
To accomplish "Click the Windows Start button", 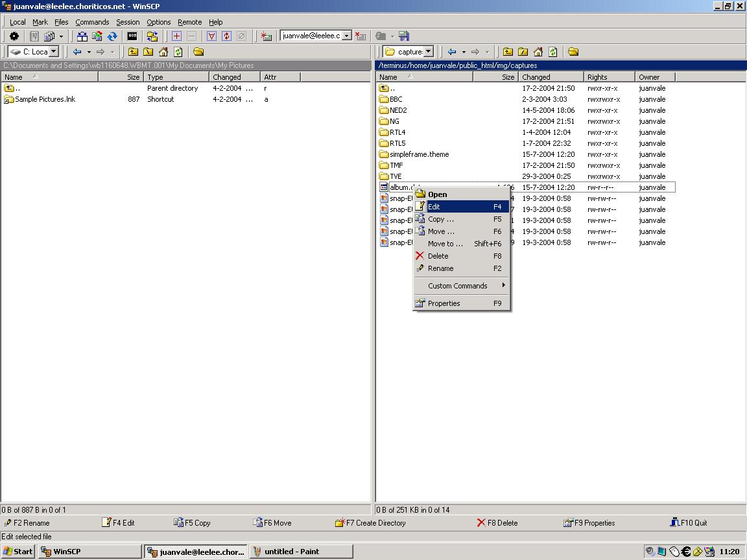I will (x=18, y=552).
